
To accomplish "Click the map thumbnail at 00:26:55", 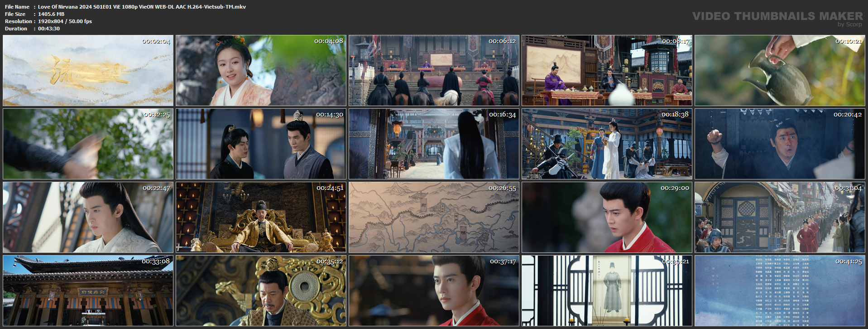I will 434,218.
